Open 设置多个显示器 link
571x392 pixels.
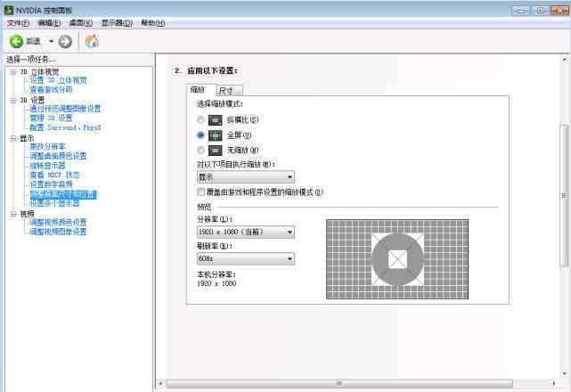pyautogui.click(x=54, y=203)
